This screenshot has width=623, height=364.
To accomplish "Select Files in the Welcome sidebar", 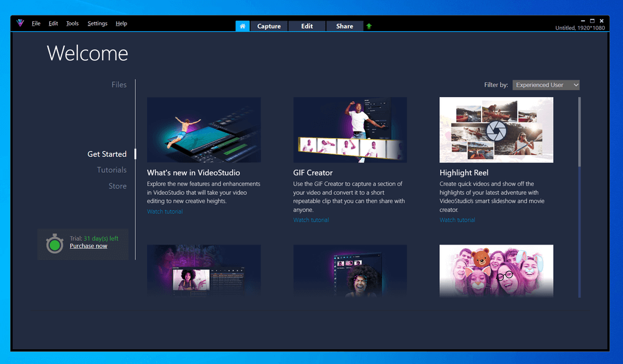I will 119,85.
